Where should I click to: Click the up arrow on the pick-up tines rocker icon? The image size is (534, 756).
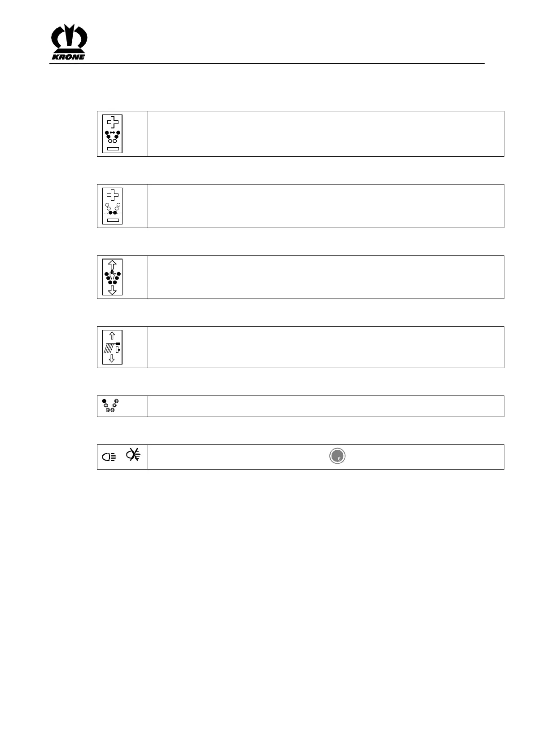(112, 336)
